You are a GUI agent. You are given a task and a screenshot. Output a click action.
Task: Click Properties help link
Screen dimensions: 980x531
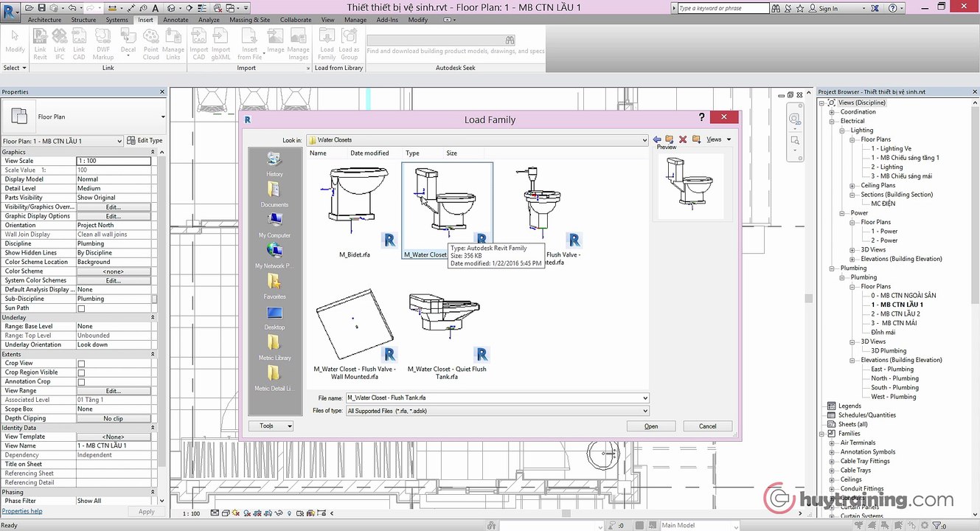22,511
